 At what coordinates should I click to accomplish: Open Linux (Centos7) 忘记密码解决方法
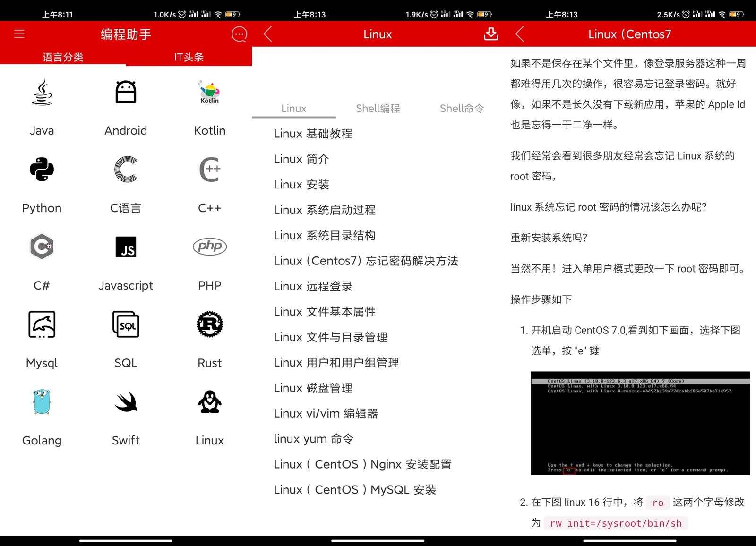click(366, 260)
